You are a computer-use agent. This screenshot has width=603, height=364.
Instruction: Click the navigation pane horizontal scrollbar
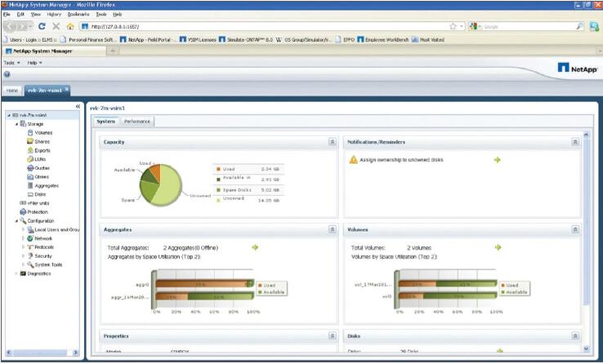(42, 352)
